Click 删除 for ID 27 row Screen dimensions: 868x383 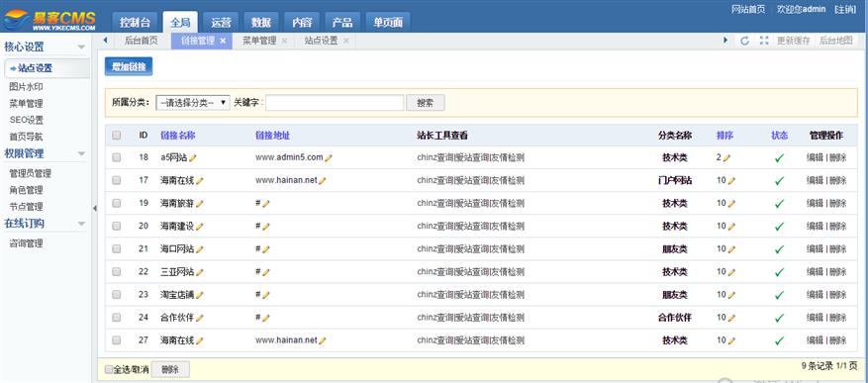(837, 340)
